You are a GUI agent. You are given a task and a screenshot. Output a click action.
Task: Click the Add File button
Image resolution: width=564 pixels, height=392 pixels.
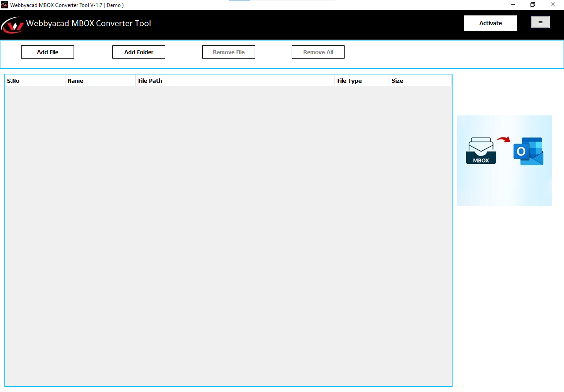point(47,52)
